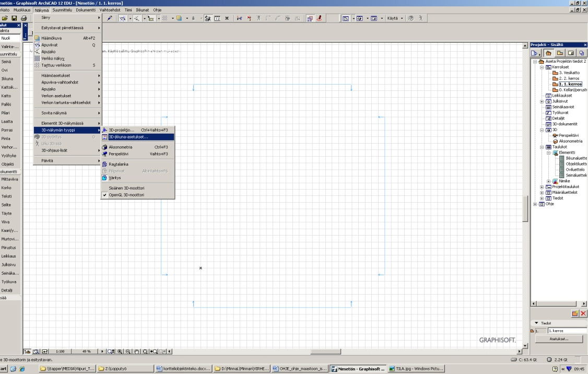Click the walking figure 3D explore icon

pos(421,18)
